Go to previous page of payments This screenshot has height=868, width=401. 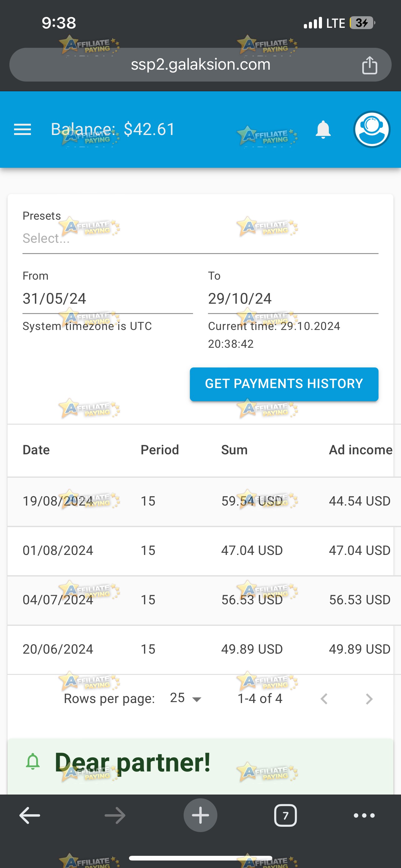point(324,699)
